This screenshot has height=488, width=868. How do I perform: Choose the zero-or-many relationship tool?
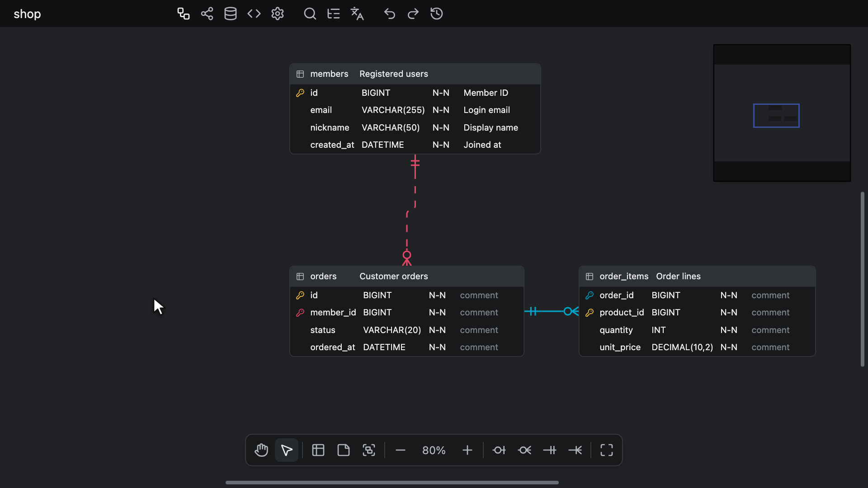(524, 450)
